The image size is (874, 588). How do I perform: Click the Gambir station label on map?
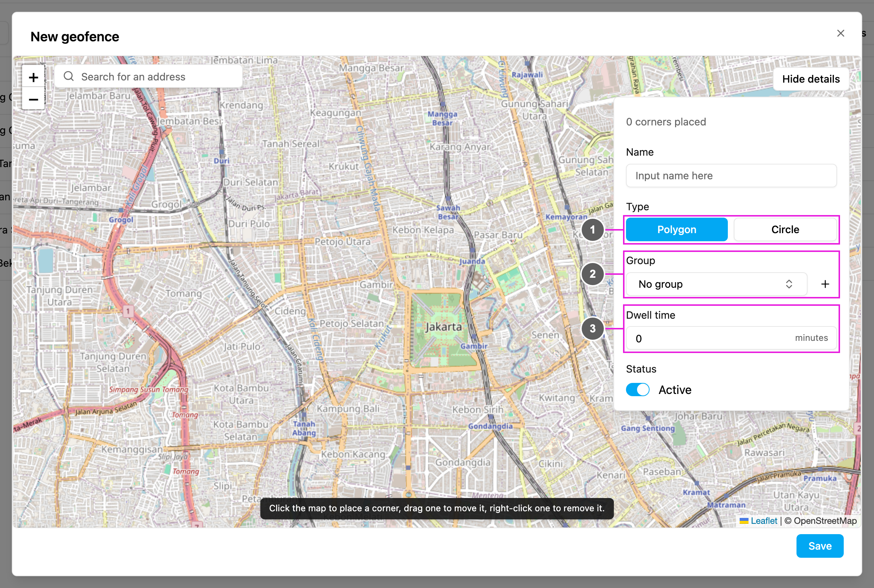tap(474, 346)
